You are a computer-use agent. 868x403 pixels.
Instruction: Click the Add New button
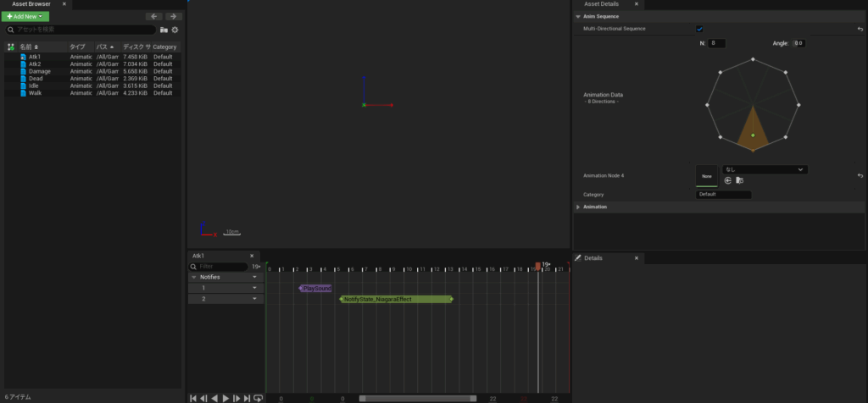click(26, 16)
